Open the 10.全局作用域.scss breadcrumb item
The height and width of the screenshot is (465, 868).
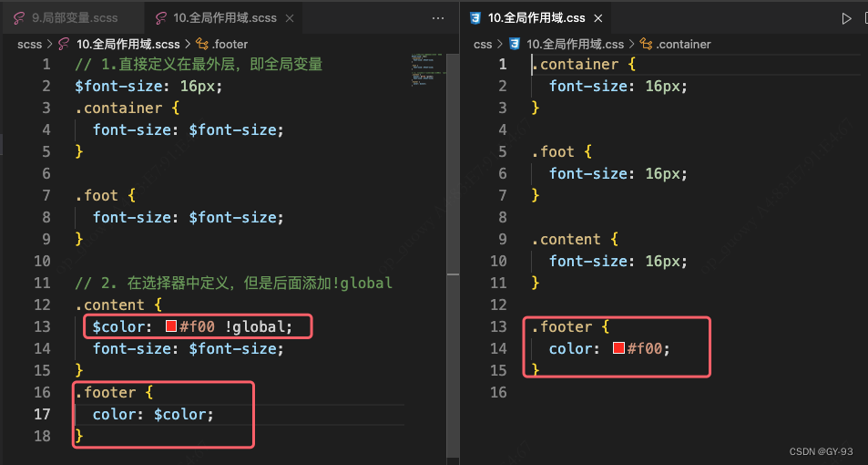pyautogui.click(x=128, y=45)
